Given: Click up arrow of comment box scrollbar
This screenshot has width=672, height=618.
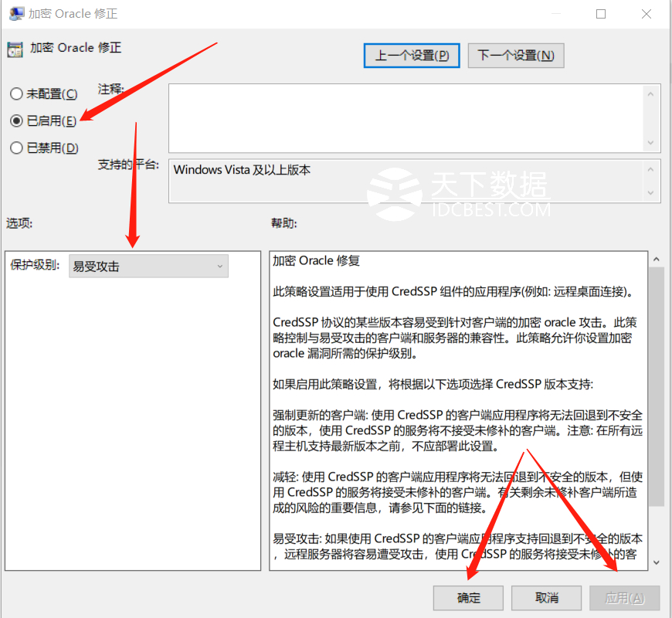Looking at the screenshot, I should (651, 93).
